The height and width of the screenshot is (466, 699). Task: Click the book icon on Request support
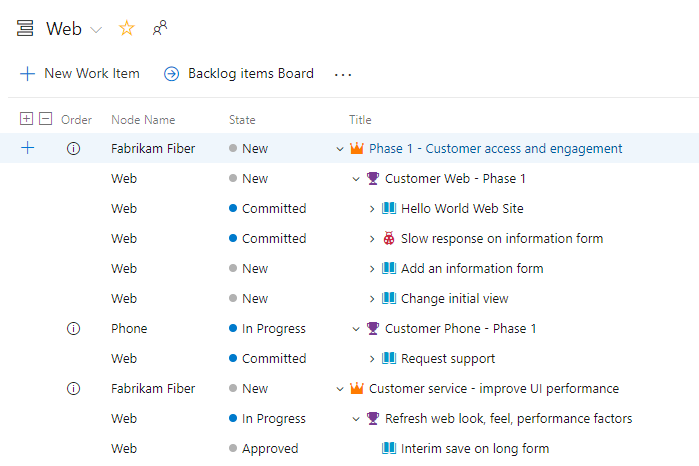[x=389, y=359]
